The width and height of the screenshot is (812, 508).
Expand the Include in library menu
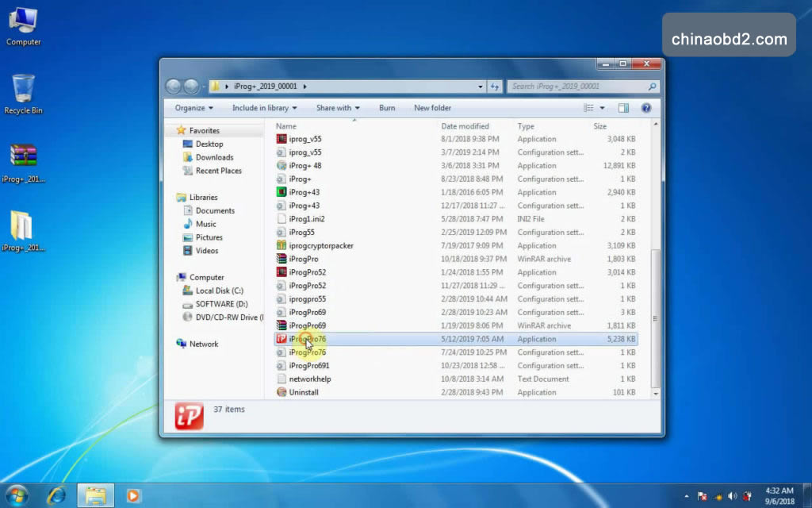[x=265, y=108]
